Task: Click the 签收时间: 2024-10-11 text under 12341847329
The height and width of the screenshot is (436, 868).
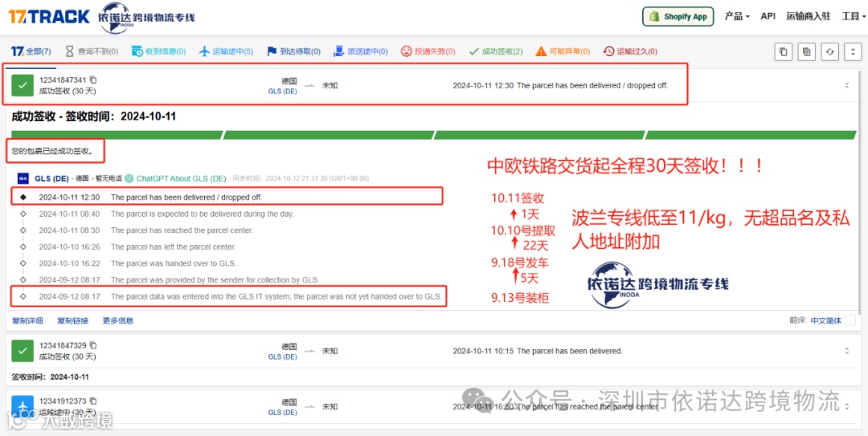Action: click(51, 377)
